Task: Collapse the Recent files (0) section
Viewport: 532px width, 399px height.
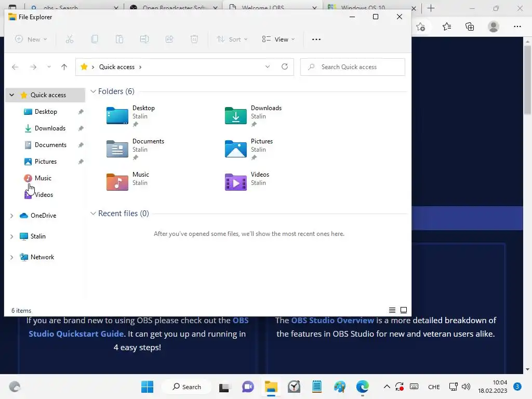Action: (x=94, y=214)
